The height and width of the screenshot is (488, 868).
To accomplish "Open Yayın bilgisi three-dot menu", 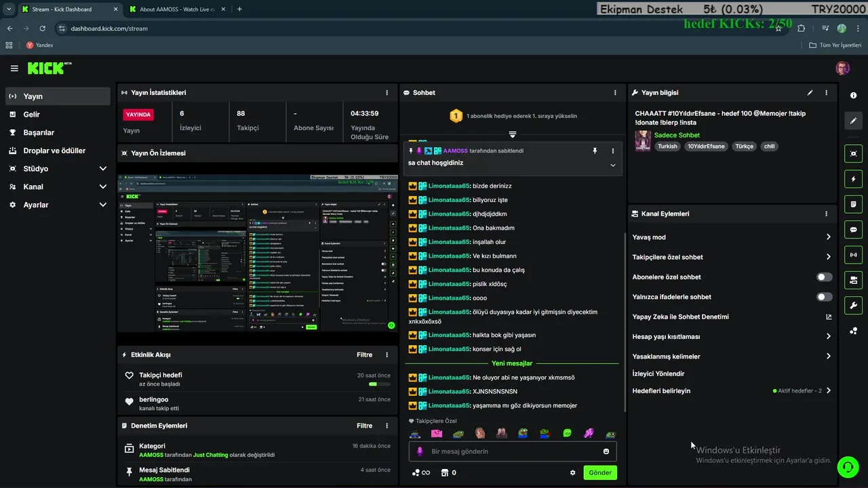I will (x=826, y=93).
